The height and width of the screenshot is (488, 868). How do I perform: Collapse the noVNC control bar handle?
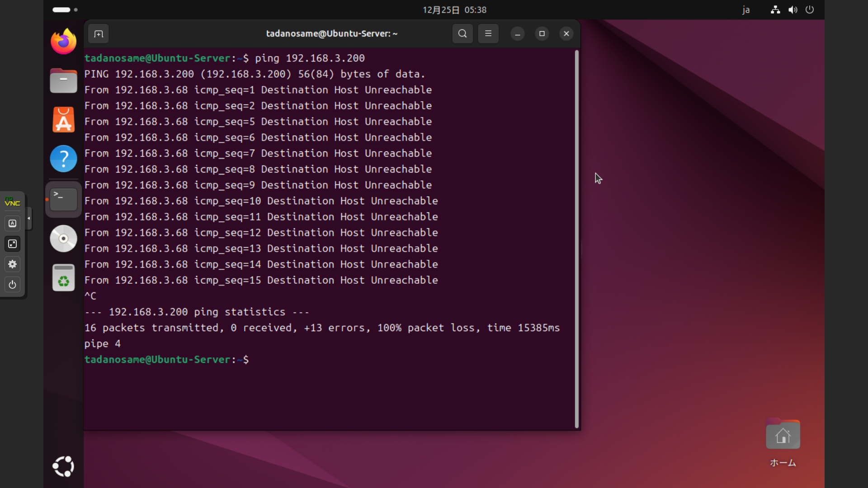pyautogui.click(x=29, y=218)
